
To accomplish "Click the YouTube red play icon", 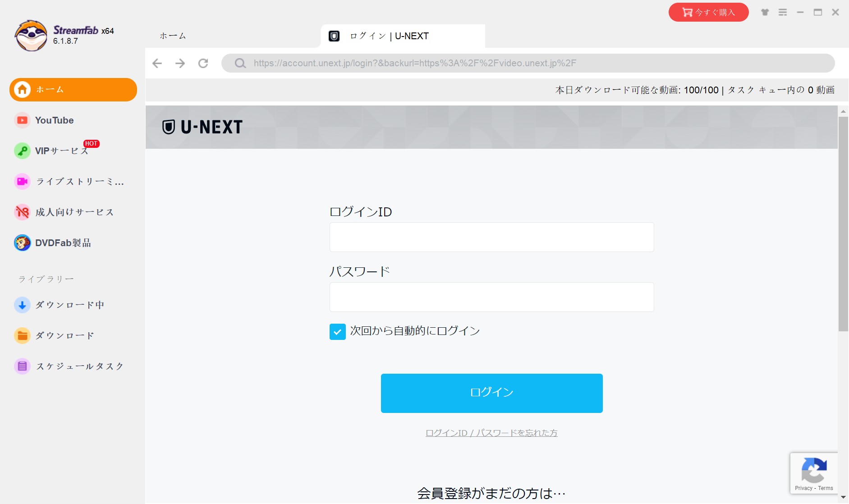I will pos(22,120).
